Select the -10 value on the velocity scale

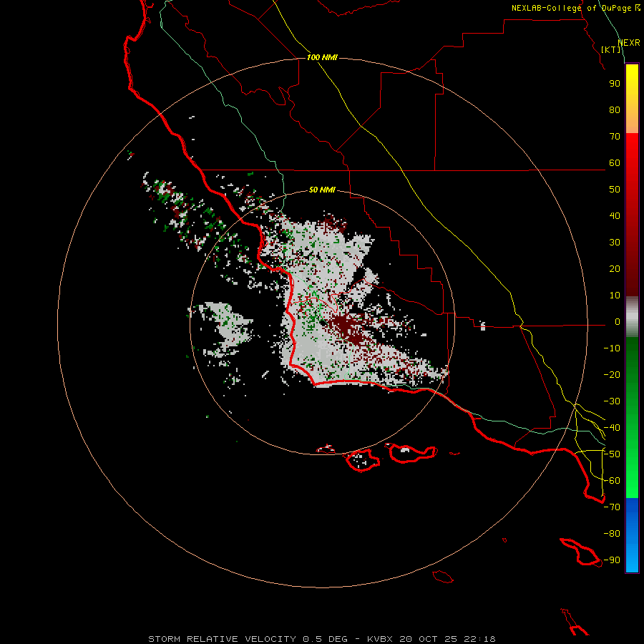click(x=612, y=348)
